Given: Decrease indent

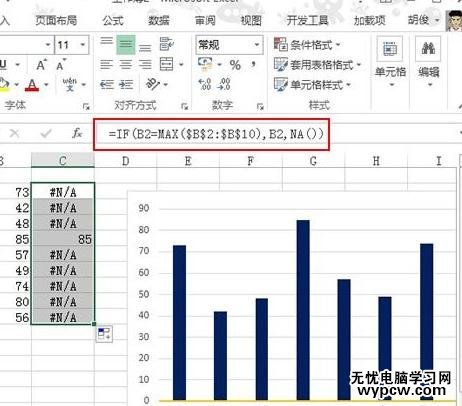Looking at the screenshot, I should (x=107, y=85).
